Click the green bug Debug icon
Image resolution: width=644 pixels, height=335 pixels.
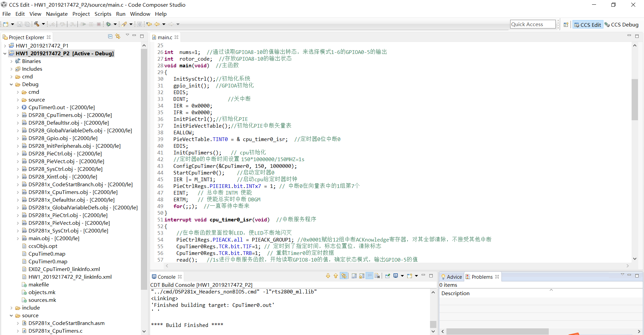tap(108, 24)
